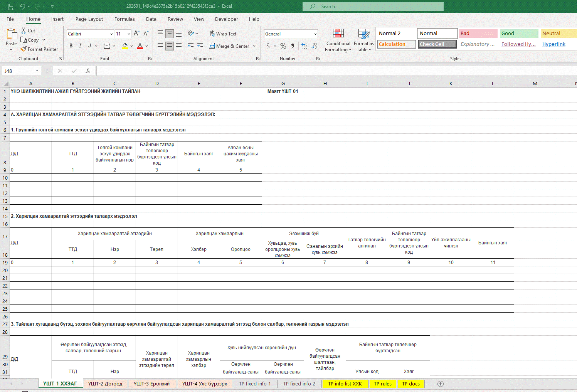Toggle Italic formatting

(x=80, y=46)
